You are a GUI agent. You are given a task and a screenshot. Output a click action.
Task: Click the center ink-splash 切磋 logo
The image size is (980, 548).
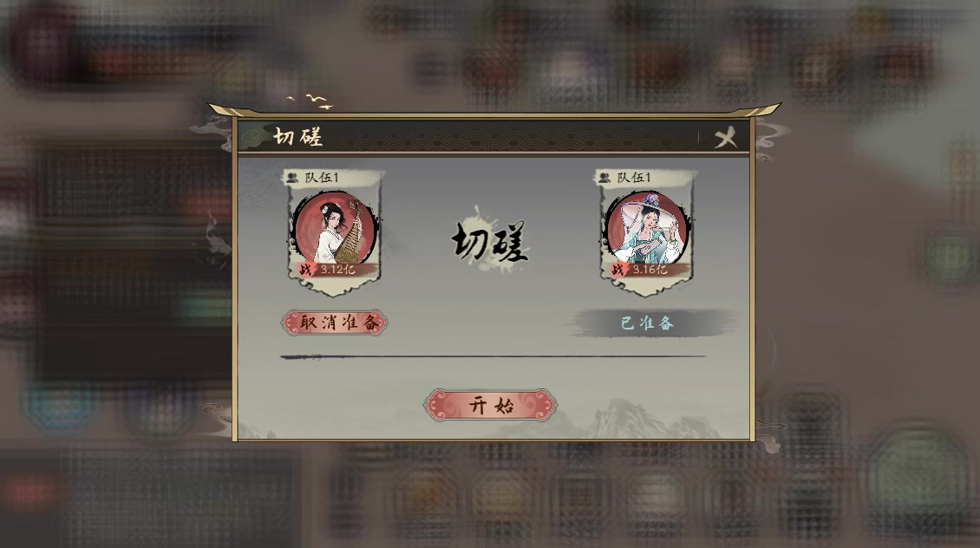coord(490,240)
